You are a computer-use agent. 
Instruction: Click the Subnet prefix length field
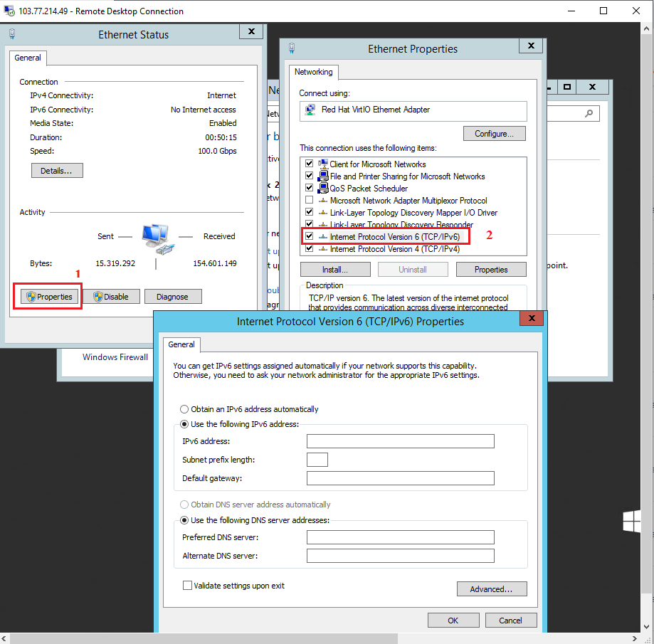pyautogui.click(x=317, y=460)
